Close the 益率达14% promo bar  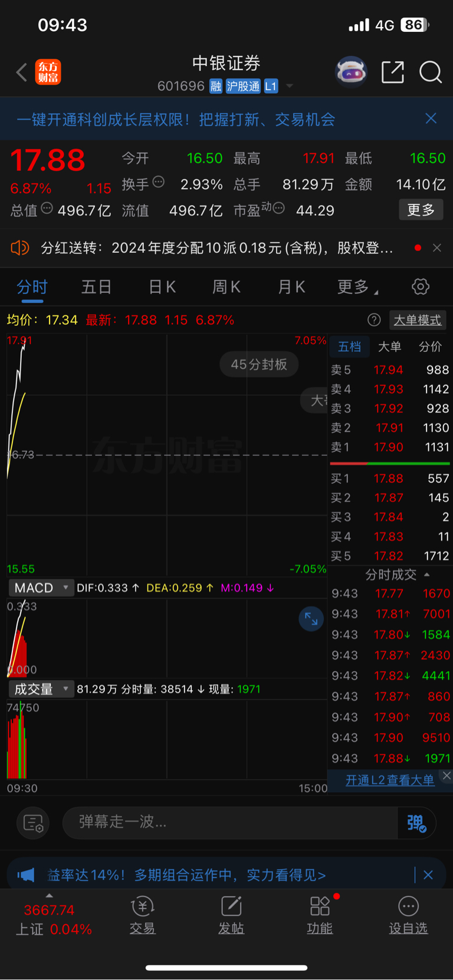(x=428, y=875)
